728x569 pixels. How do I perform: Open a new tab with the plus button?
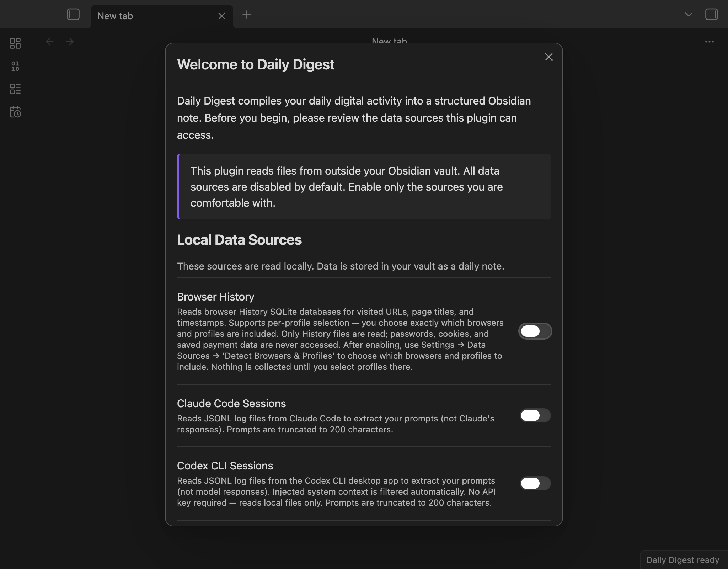point(246,15)
